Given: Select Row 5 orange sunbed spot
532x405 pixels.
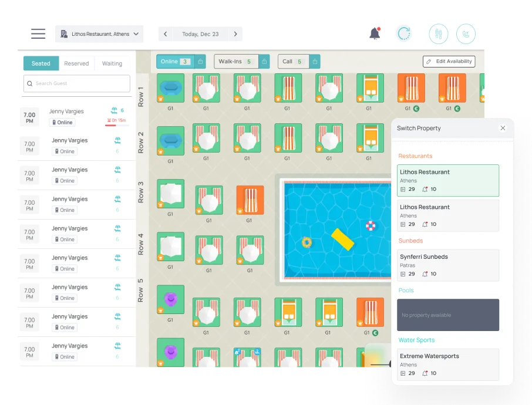Looking at the screenshot, I should (x=370, y=312).
